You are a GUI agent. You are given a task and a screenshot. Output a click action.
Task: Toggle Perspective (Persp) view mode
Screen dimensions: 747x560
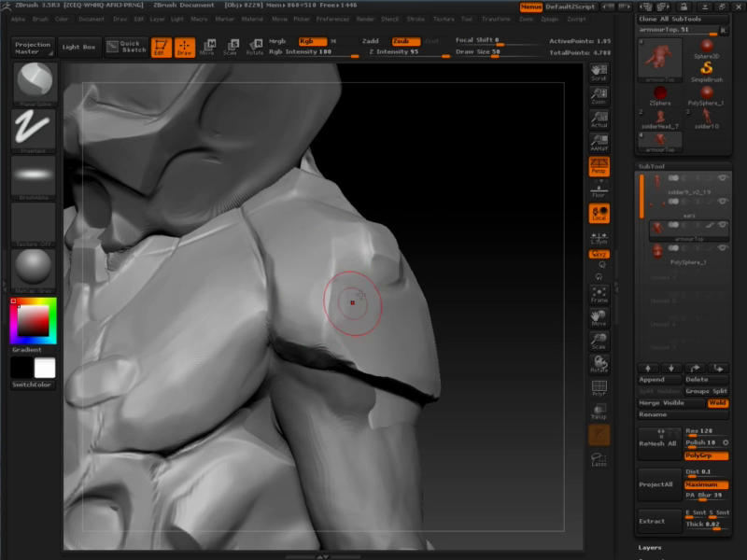click(x=599, y=167)
